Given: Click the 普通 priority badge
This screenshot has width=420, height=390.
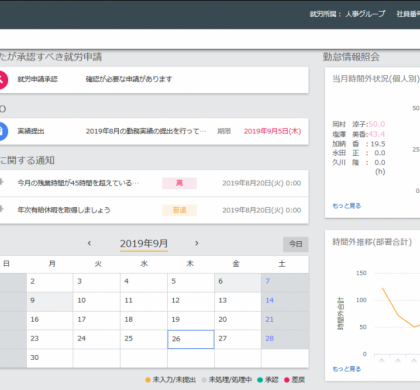Looking at the screenshot, I should (x=179, y=210).
